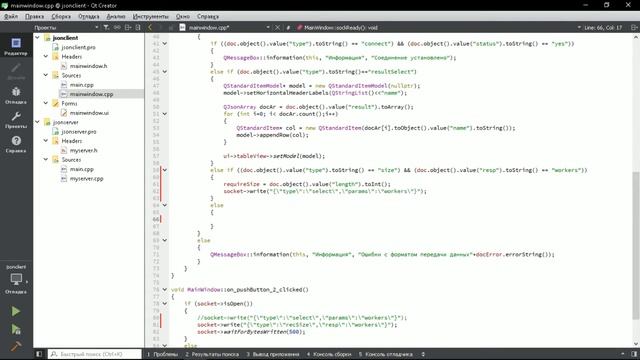This screenshot has width=640, height=360.
Task: Split the Projects side panel
Action: pyautogui.click(x=128, y=27)
